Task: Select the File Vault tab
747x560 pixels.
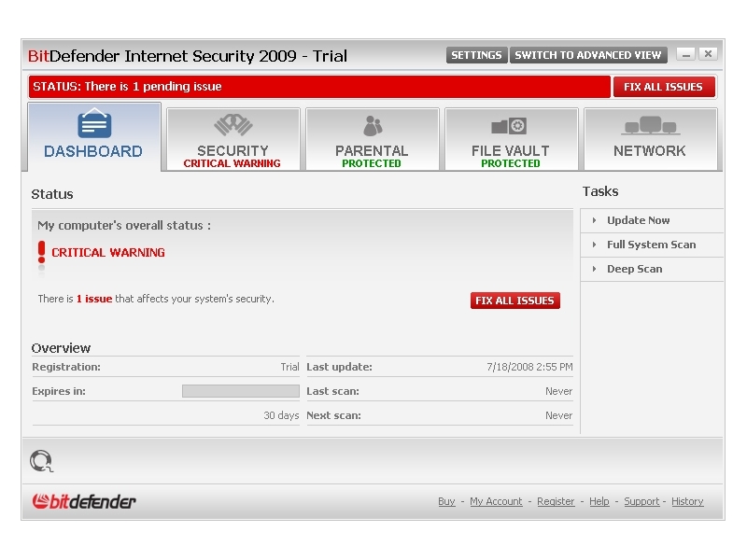Action: (x=511, y=139)
